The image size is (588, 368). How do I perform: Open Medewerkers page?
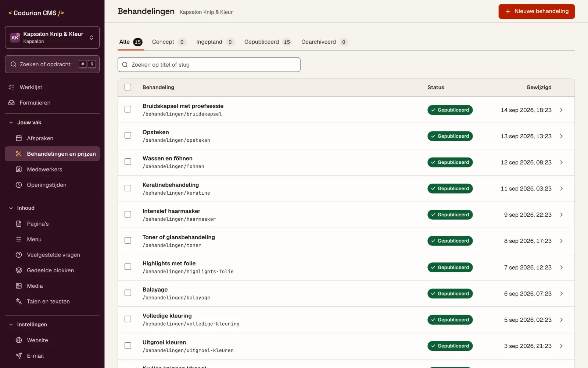point(52,169)
